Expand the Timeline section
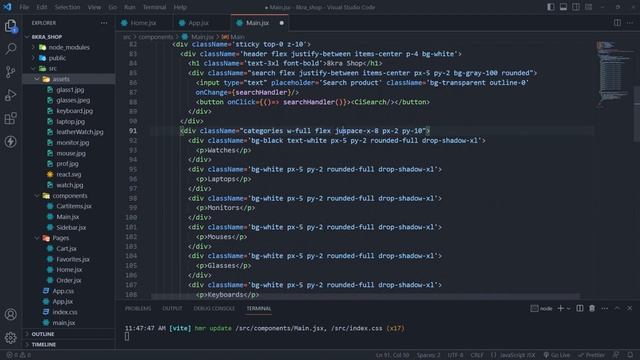The image size is (640, 360). click(69, 344)
